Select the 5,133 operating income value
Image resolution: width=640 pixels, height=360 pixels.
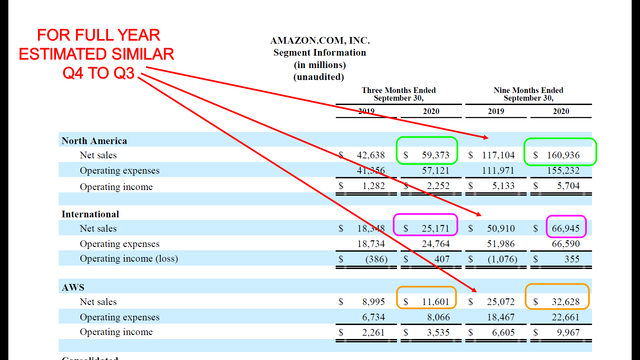pos(503,186)
